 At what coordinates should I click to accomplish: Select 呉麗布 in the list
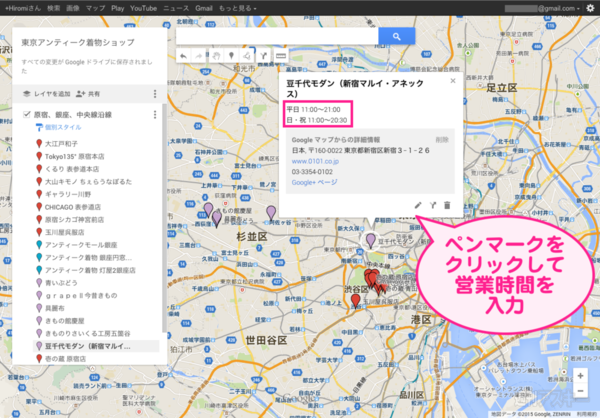pos(55,308)
